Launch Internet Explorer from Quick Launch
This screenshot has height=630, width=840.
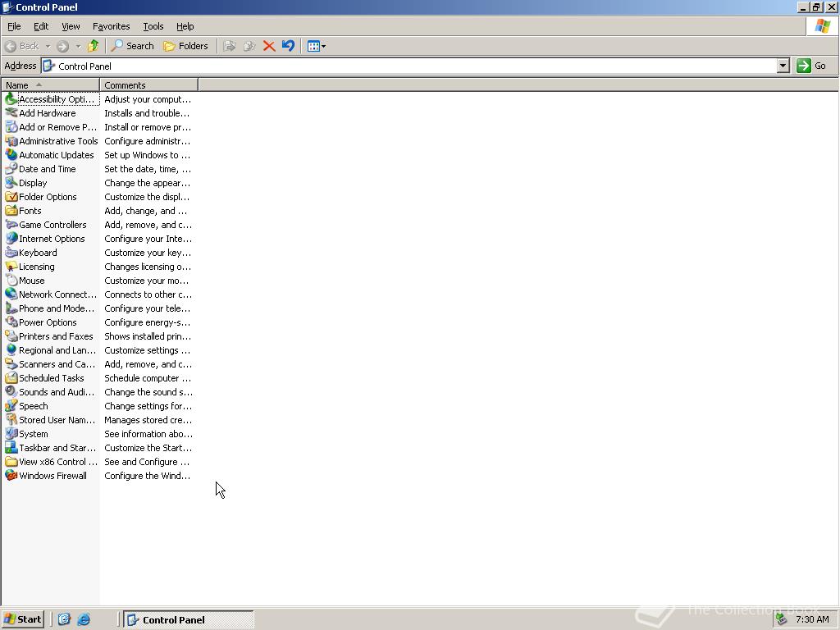[x=84, y=619]
